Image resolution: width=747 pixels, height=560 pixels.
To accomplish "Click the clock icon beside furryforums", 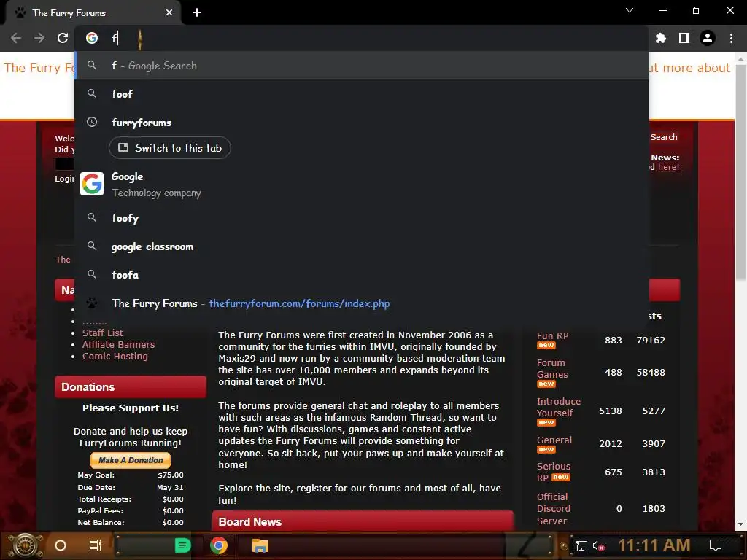I will tap(92, 122).
